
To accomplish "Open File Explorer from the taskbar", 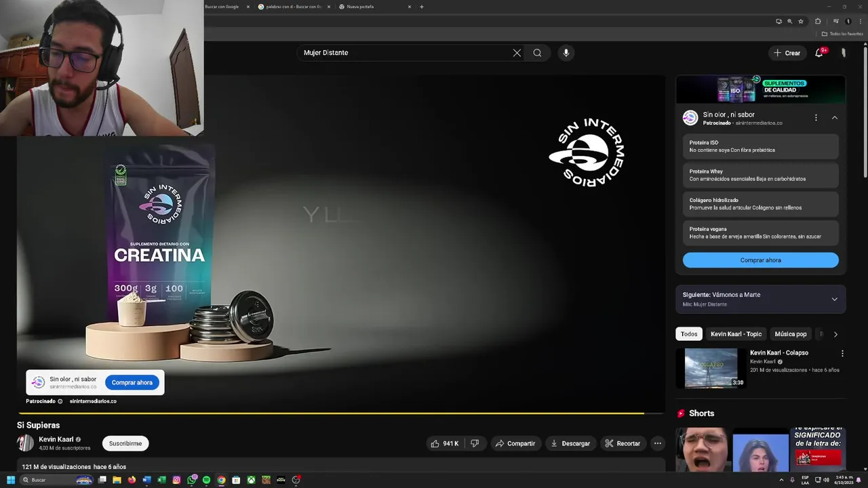I will pos(117,480).
